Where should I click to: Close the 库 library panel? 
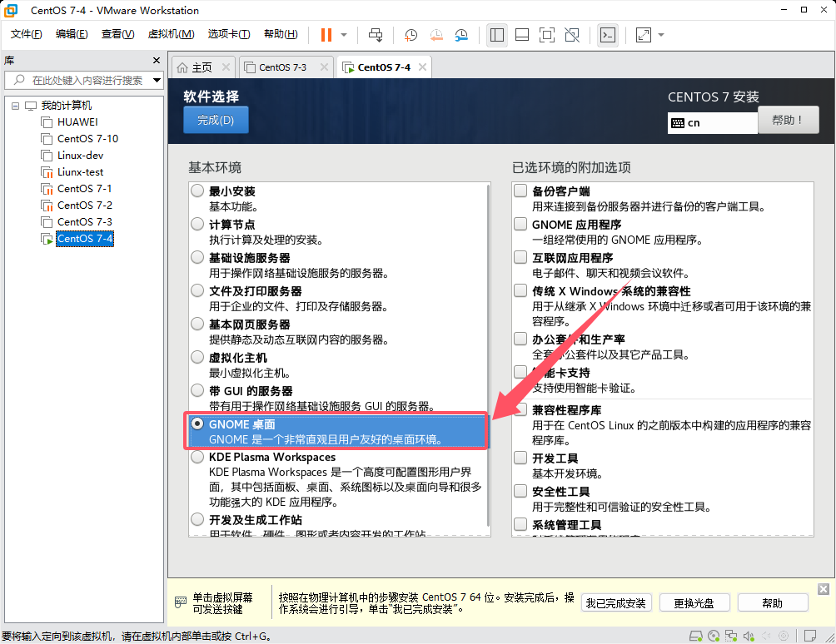157,61
